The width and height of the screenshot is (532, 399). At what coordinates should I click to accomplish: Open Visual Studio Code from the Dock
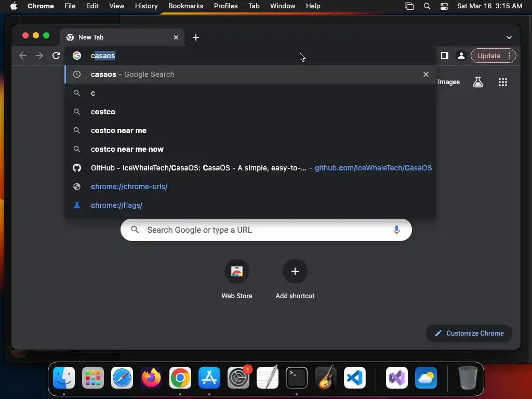click(x=355, y=378)
